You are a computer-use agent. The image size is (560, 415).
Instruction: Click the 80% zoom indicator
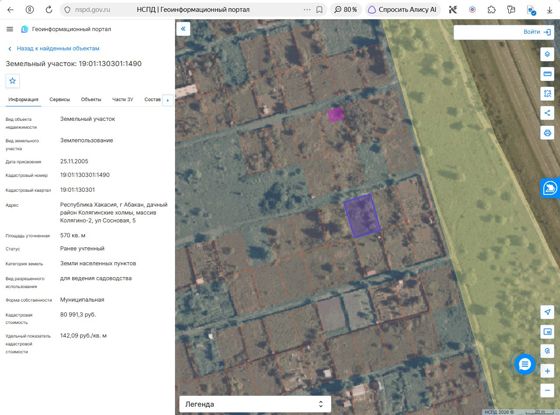point(345,10)
